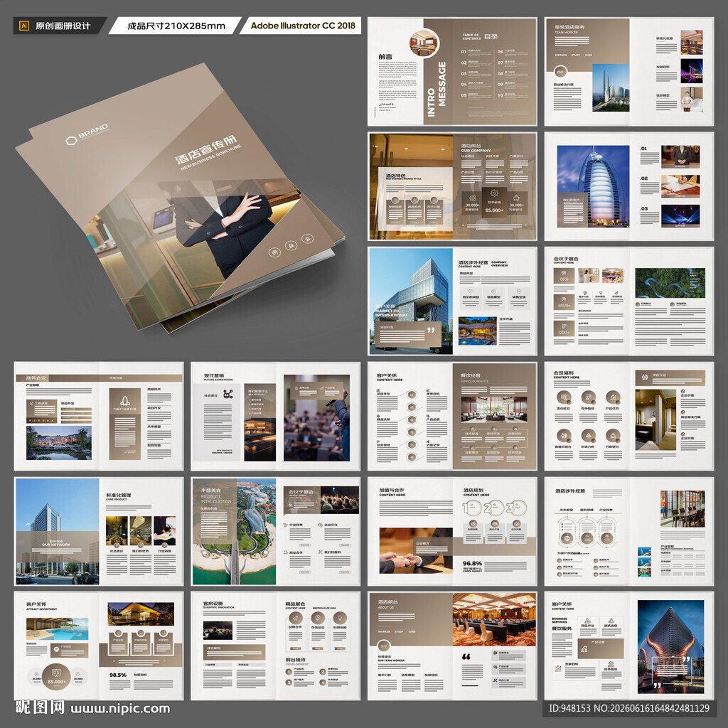728x728 pixels.
Task: Click the 标准化管理 heading
Action: pos(119,495)
